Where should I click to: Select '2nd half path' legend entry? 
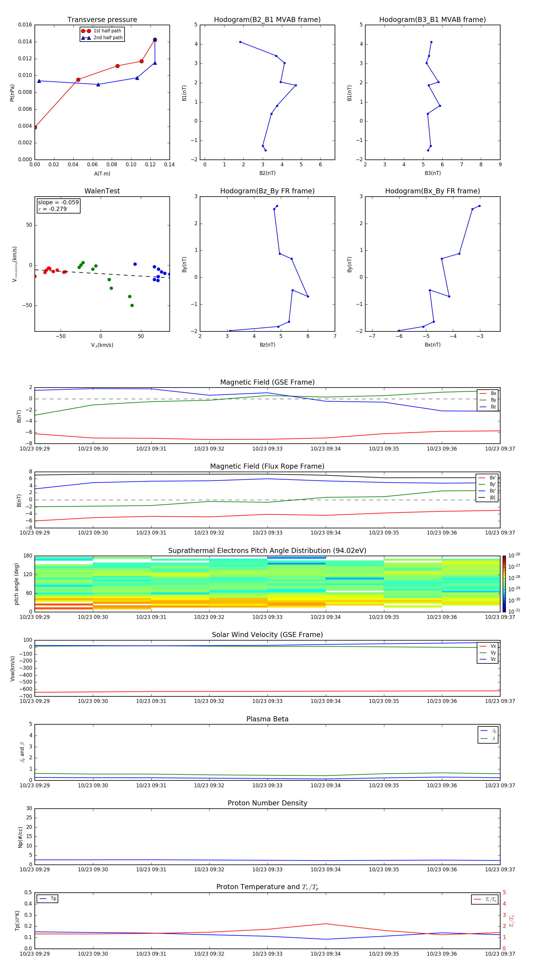point(102,38)
